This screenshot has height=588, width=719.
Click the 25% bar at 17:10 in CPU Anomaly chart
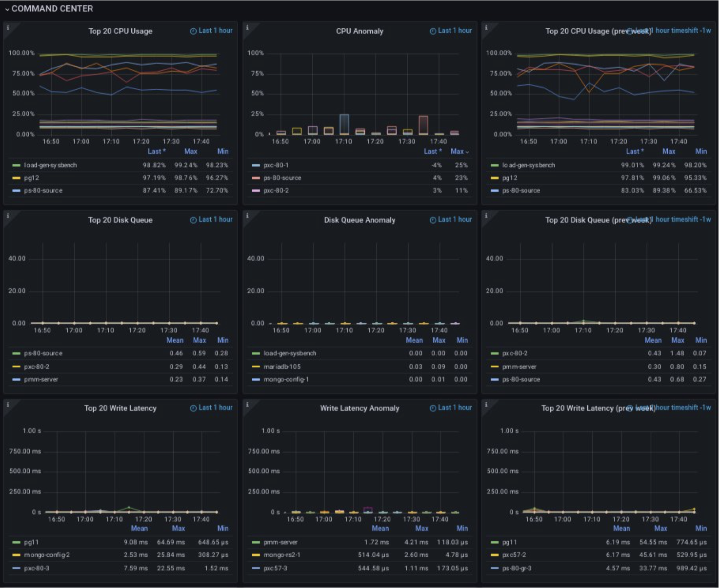tap(344, 124)
